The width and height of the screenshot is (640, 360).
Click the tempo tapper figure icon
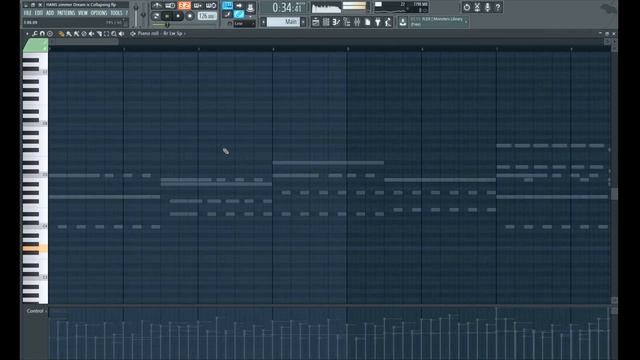[x=388, y=22]
